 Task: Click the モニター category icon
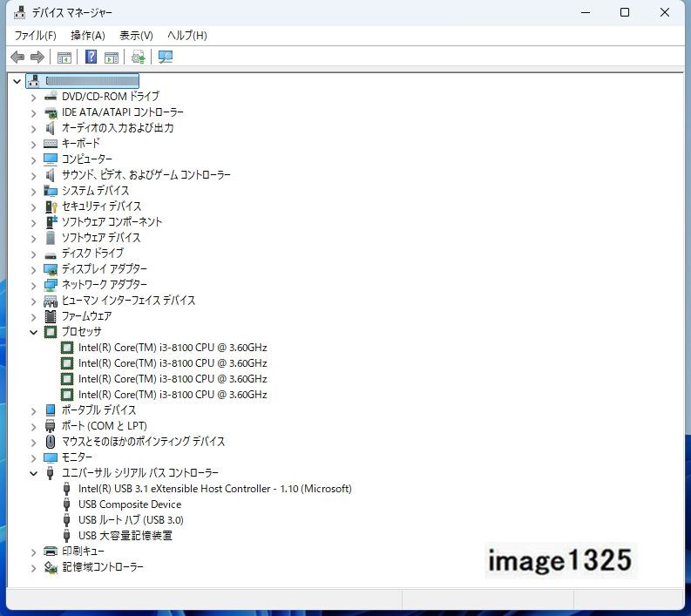[51, 457]
